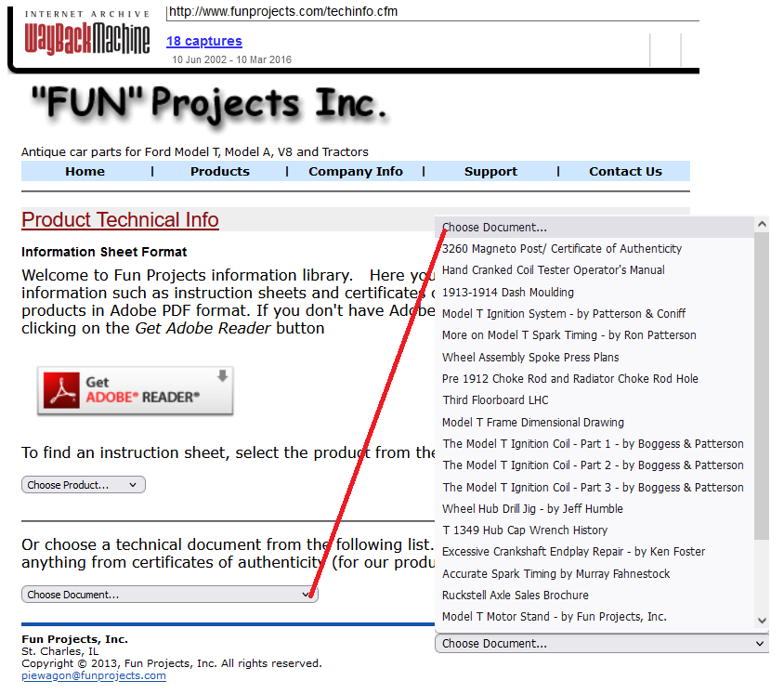Viewport: 784px width, 694px height.
Task: Open the Products navigation item
Action: click(x=219, y=171)
